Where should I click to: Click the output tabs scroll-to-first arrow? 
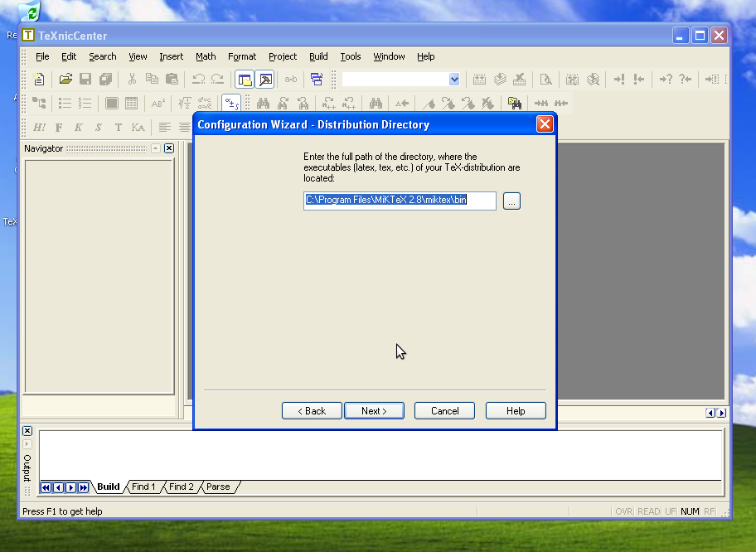coord(46,488)
